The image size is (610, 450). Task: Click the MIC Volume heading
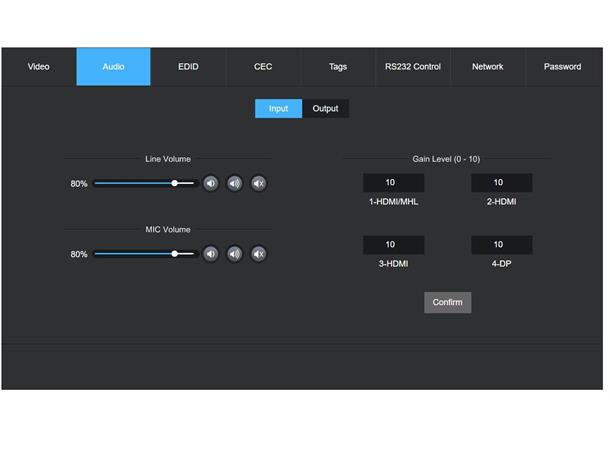[x=168, y=229]
